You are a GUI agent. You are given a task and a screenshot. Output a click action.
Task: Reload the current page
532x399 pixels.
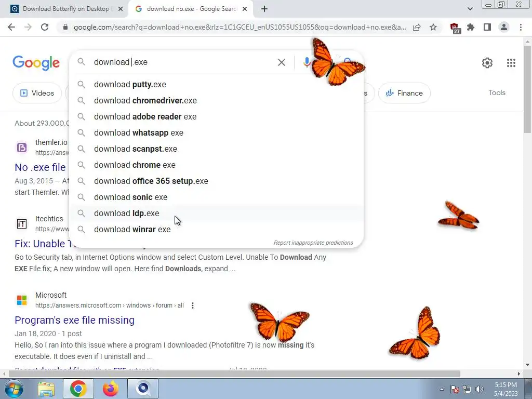(x=45, y=27)
